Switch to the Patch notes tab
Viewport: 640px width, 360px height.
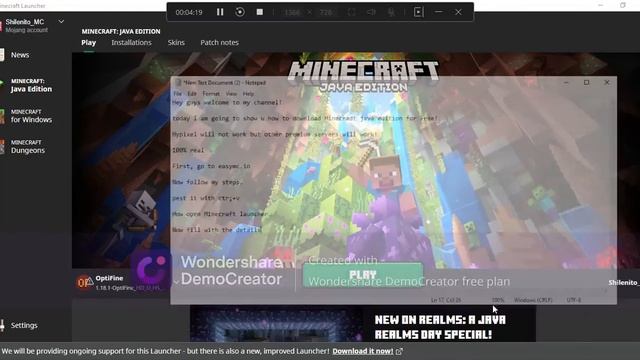click(220, 42)
